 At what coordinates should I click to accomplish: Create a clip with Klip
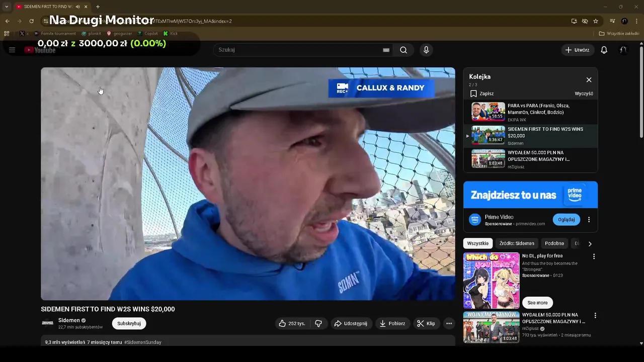tap(426, 323)
